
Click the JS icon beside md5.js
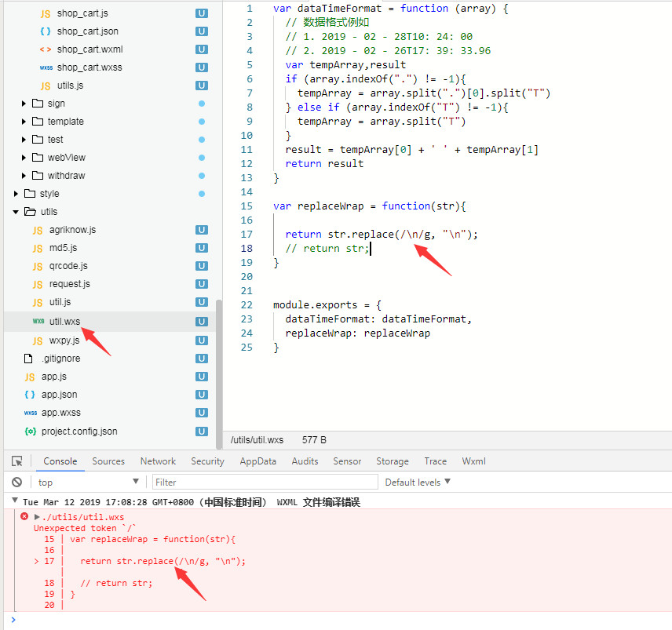click(37, 248)
